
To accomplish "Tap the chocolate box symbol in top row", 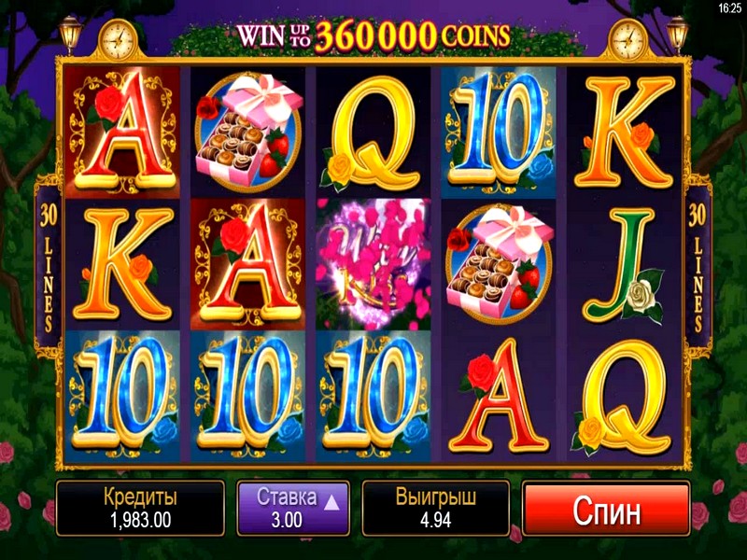I will (x=247, y=133).
